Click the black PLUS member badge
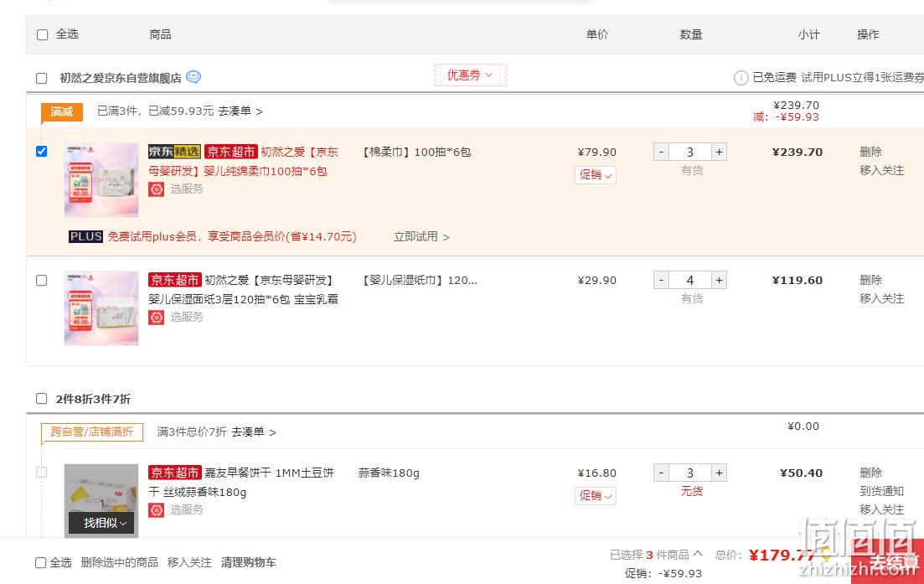 click(85, 236)
